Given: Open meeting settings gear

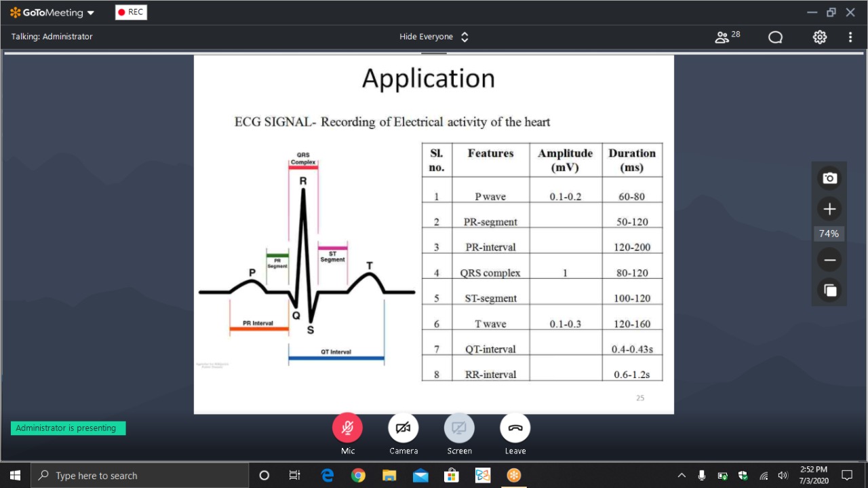Looking at the screenshot, I should tap(819, 37).
